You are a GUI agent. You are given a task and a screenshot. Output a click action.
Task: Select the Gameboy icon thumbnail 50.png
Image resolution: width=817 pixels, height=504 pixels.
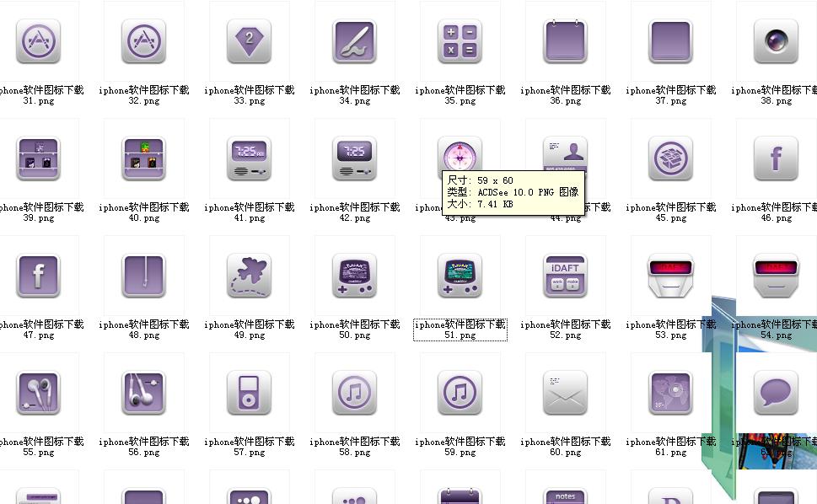pyautogui.click(x=354, y=276)
